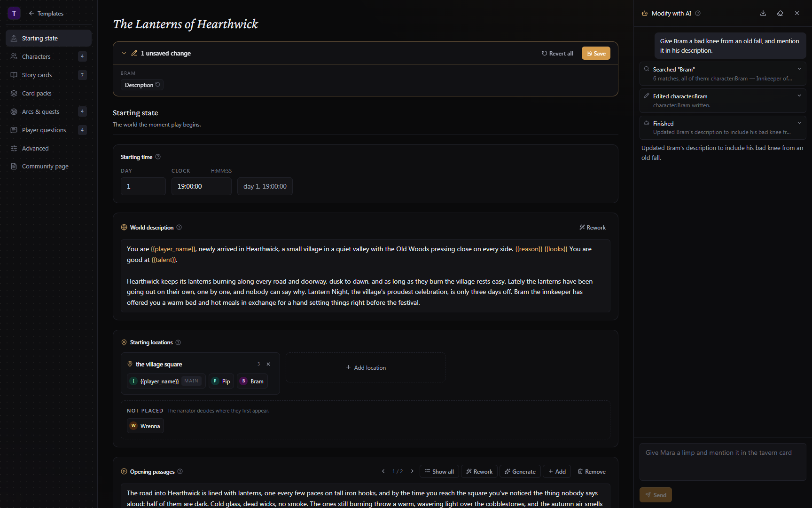Click the help icon beside Starting time
Screen dimensions: 812x508
point(158,157)
